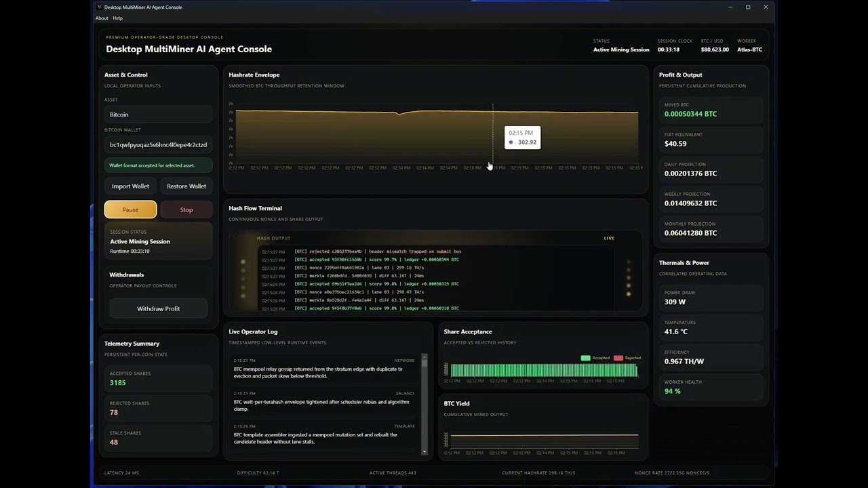Click the Hashrate Envelope tooltip showing 302.92
Image resolution: width=868 pixels, height=488 pixels.
tap(522, 138)
